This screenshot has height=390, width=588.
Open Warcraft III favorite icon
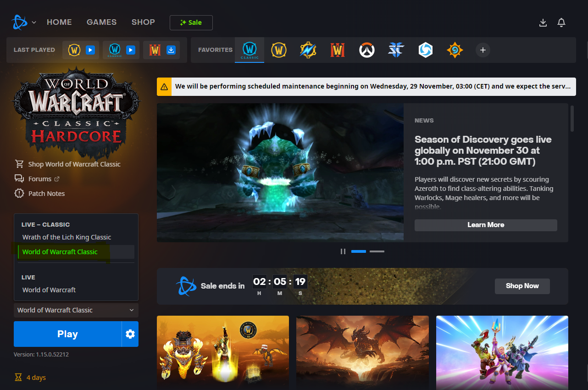tap(338, 50)
